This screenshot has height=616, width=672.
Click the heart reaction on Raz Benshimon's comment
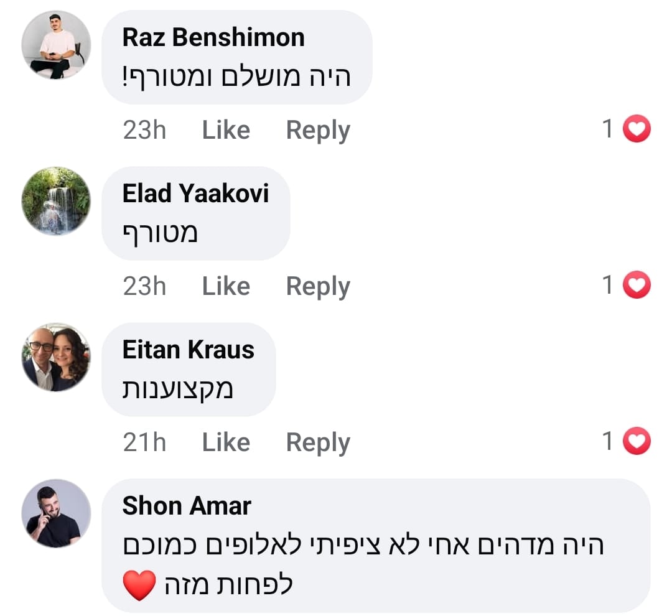pyautogui.click(x=636, y=129)
